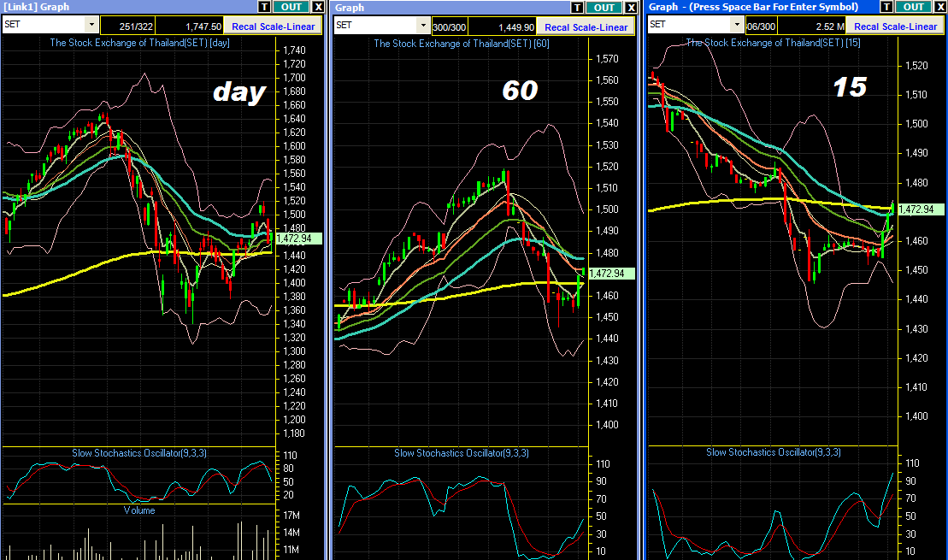The height and width of the screenshot is (560, 948).
Task: Click Recal Scale-Linear in 60 chart
Action: pos(586,27)
